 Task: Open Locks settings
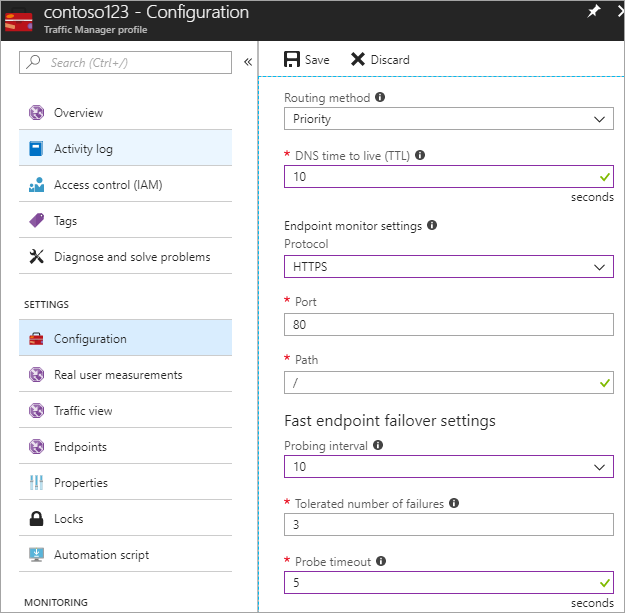point(125,518)
